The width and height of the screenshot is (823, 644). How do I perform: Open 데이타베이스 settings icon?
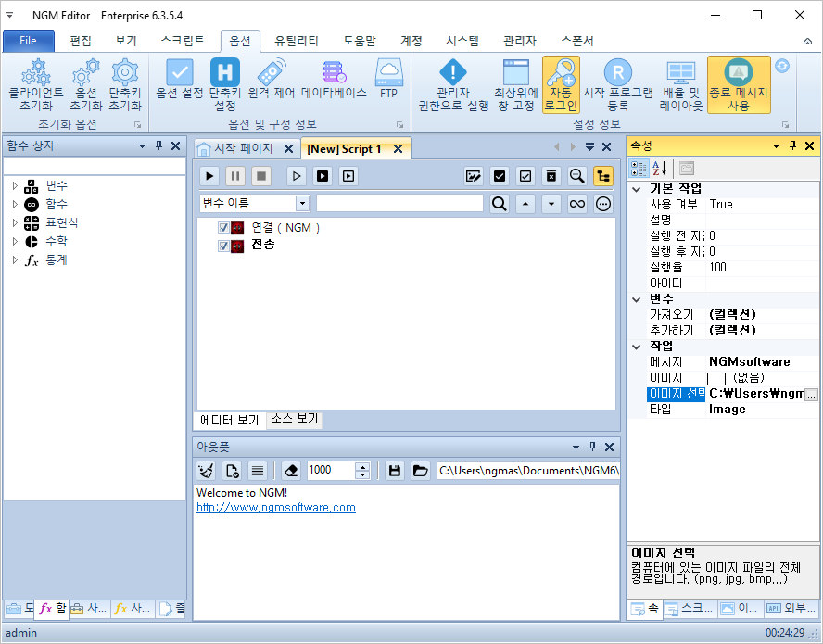(x=334, y=79)
